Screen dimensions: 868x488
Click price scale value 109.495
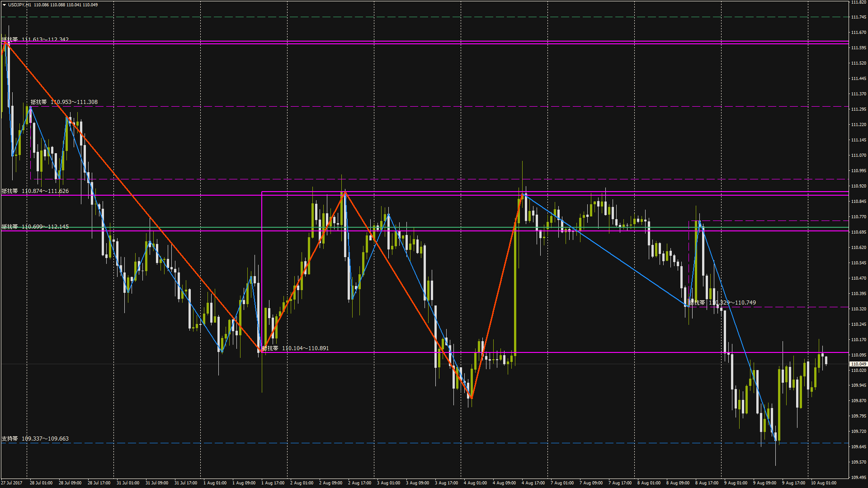[x=859, y=478]
